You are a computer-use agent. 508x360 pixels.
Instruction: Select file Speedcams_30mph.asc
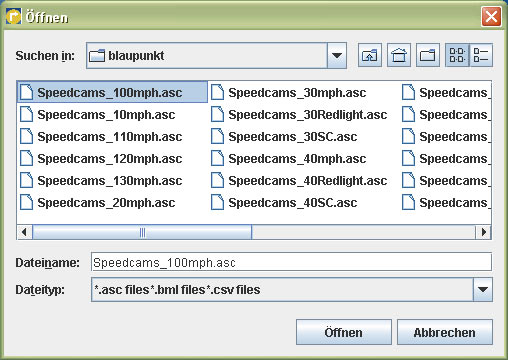click(x=289, y=92)
